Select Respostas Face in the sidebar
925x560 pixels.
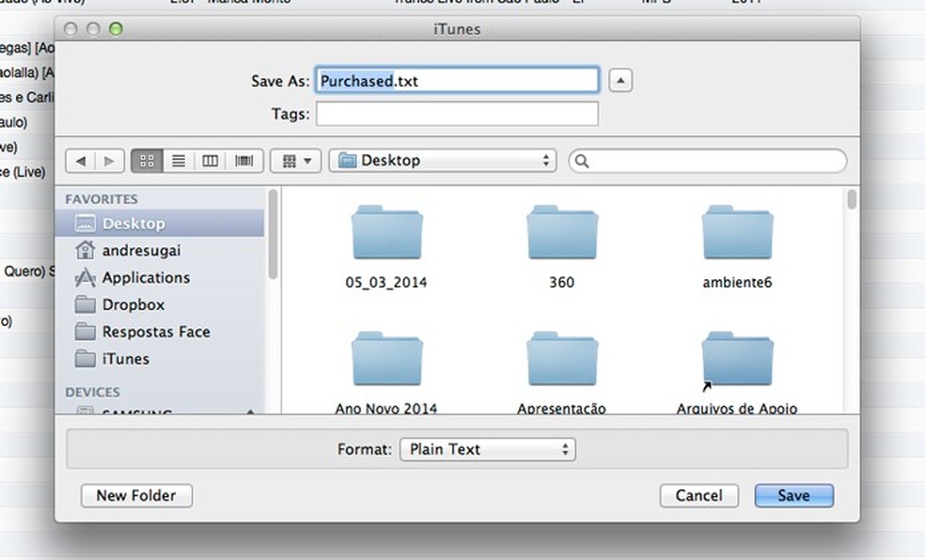coord(159,332)
